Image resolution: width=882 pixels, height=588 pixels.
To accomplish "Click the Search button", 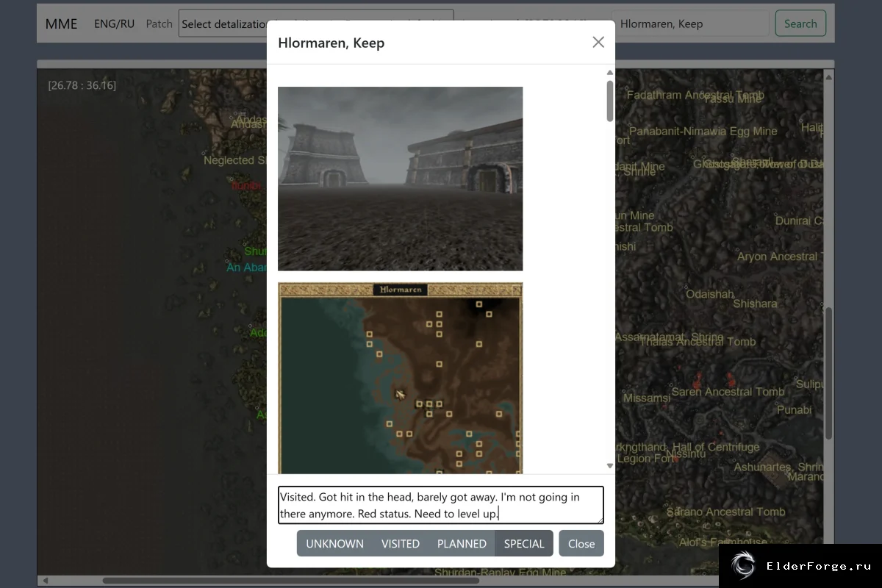I will click(x=800, y=24).
